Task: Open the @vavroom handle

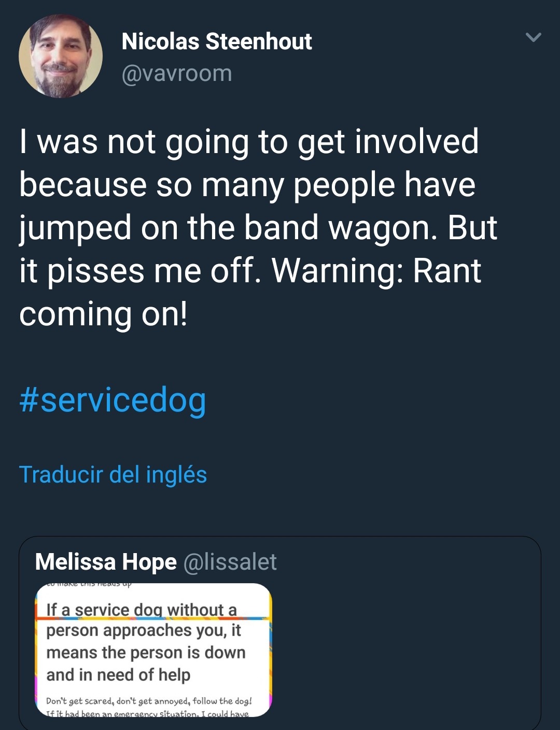Action: (x=176, y=73)
